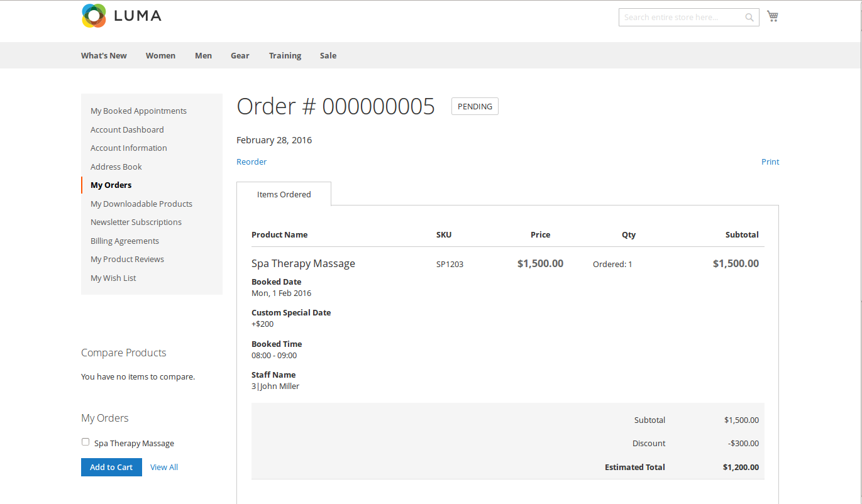This screenshot has width=862, height=504.
Task: Open the shopping cart icon
Action: coord(773,16)
